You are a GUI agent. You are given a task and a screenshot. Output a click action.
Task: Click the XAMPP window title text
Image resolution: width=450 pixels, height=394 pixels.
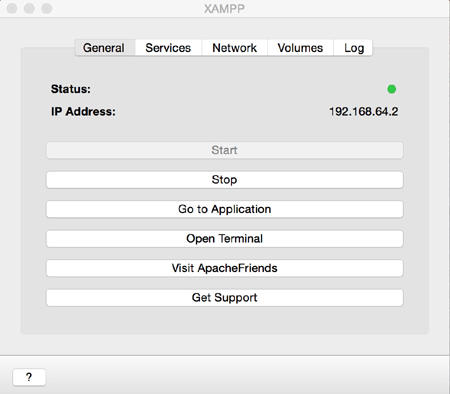[224, 8]
